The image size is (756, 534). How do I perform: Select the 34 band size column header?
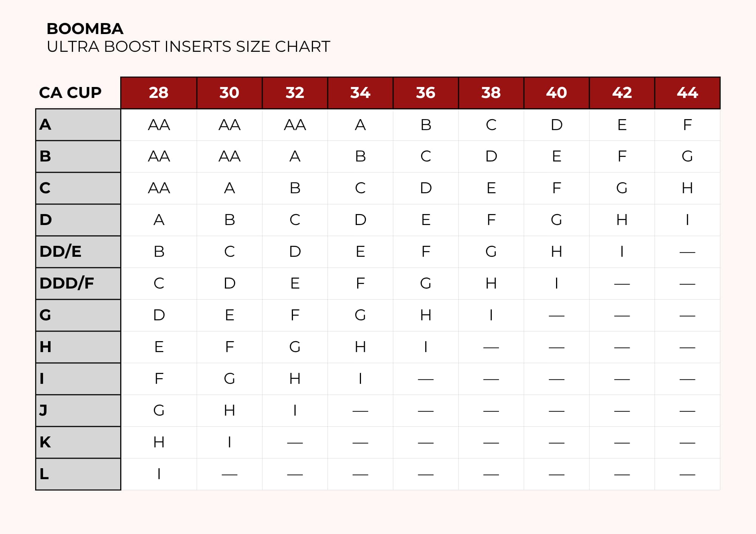coord(360,93)
